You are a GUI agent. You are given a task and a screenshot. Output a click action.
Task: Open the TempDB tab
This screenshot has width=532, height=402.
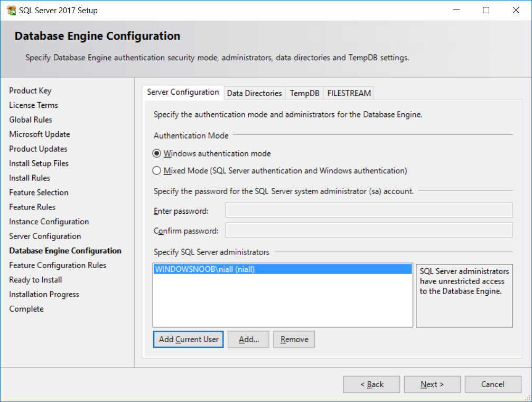(304, 93)
